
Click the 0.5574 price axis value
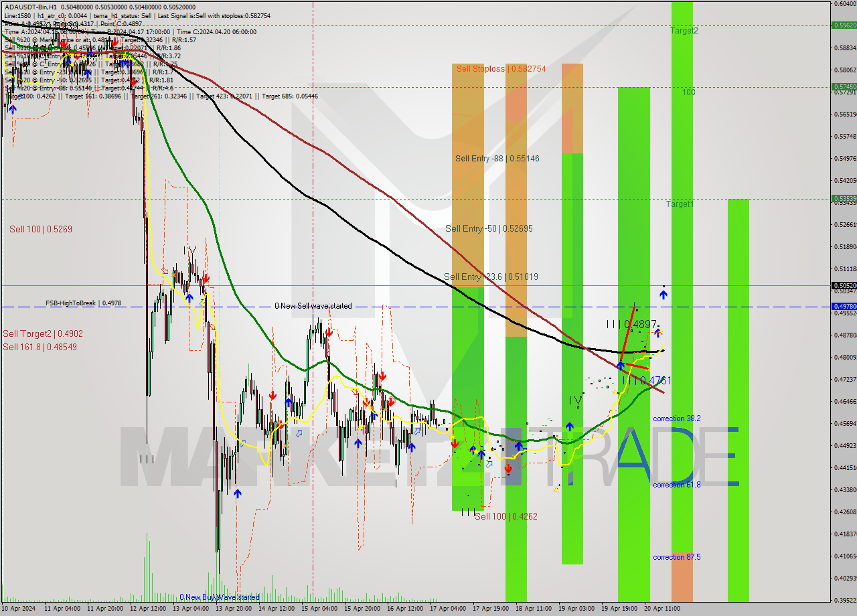(x=845, y=136)
